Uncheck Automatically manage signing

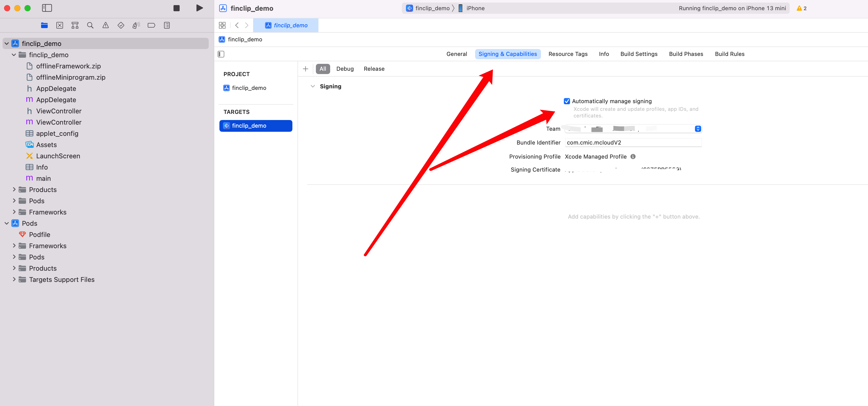coord(567,101)
